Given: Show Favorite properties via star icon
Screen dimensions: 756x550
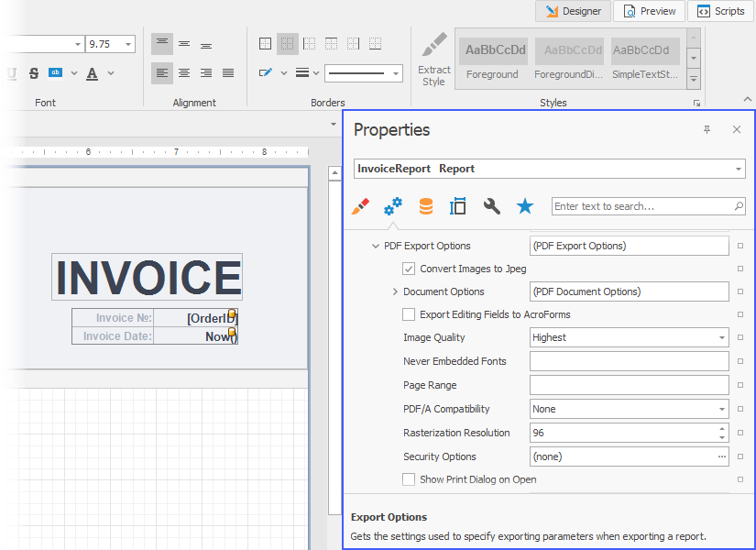Looking at the screenshot, I should click(524, 206).
